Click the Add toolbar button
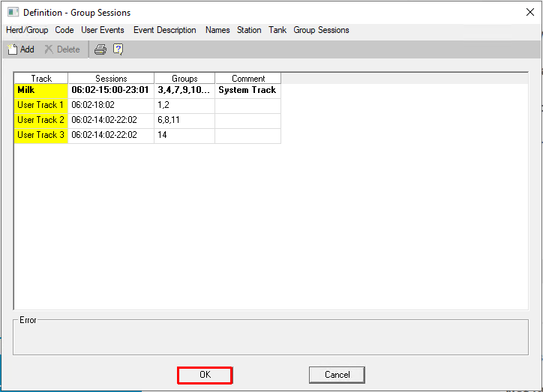The image size is (543, 392). 20,49
